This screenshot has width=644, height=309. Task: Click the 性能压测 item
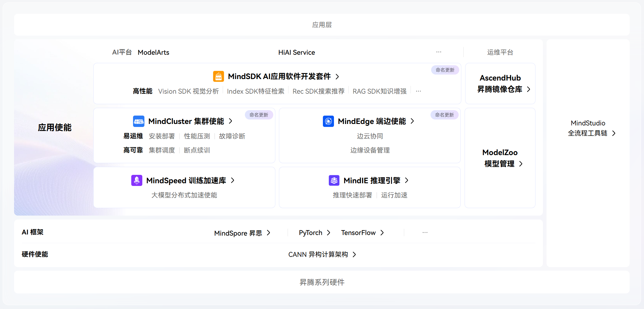click(197, 136)
